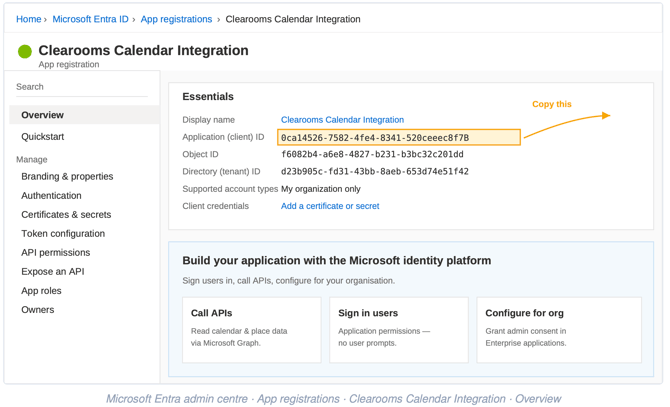
Task: Click the Application (client) ID label
Action: pos(223,137)
